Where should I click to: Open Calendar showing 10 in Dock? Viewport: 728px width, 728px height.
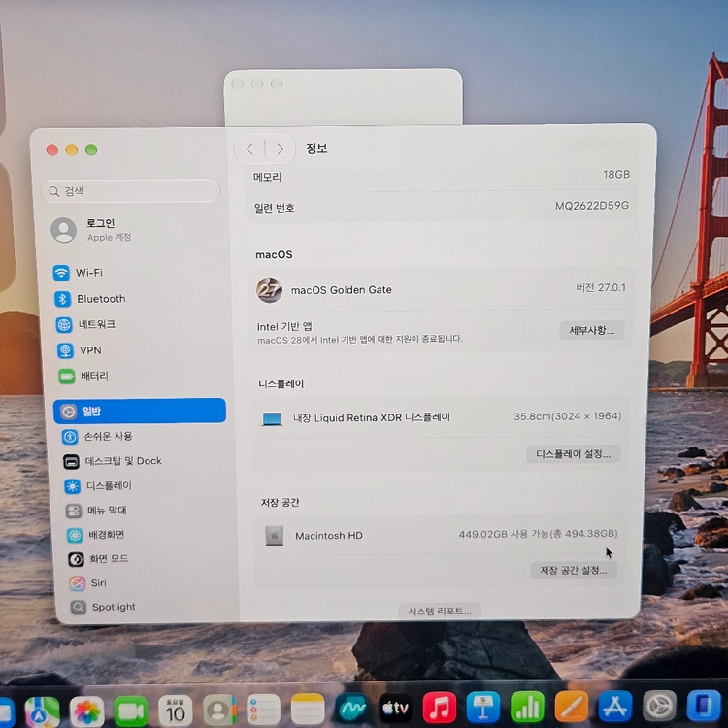coord(175,711)
